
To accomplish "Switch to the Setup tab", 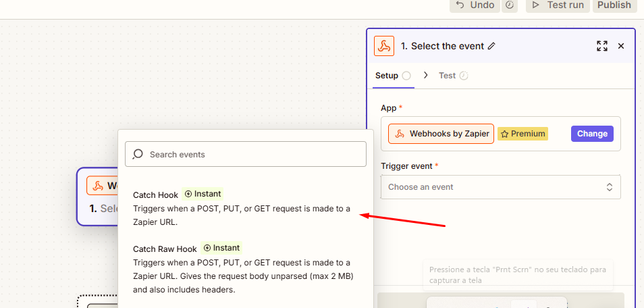I will [393, 76].
